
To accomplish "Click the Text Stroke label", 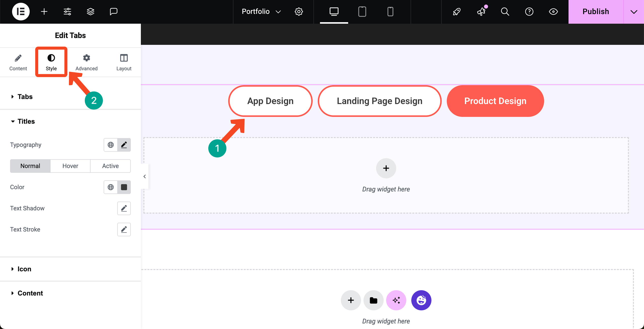I will tap(25, 229).
